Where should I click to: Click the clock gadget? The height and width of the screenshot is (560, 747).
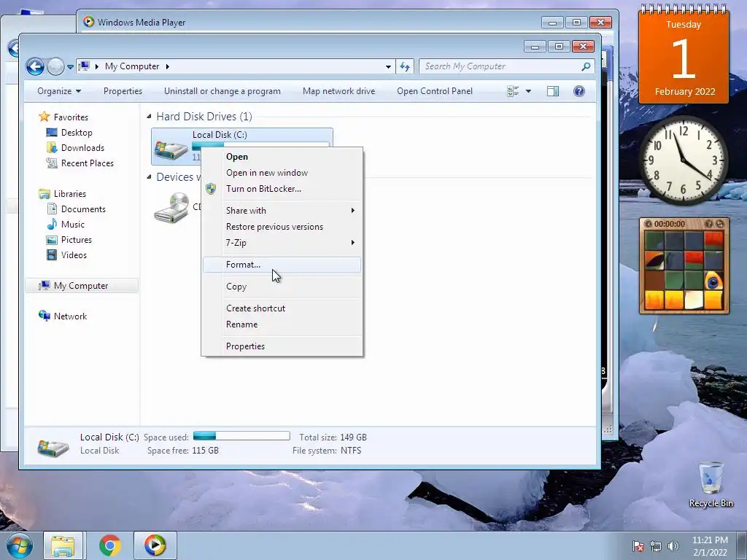click(683, 160)
